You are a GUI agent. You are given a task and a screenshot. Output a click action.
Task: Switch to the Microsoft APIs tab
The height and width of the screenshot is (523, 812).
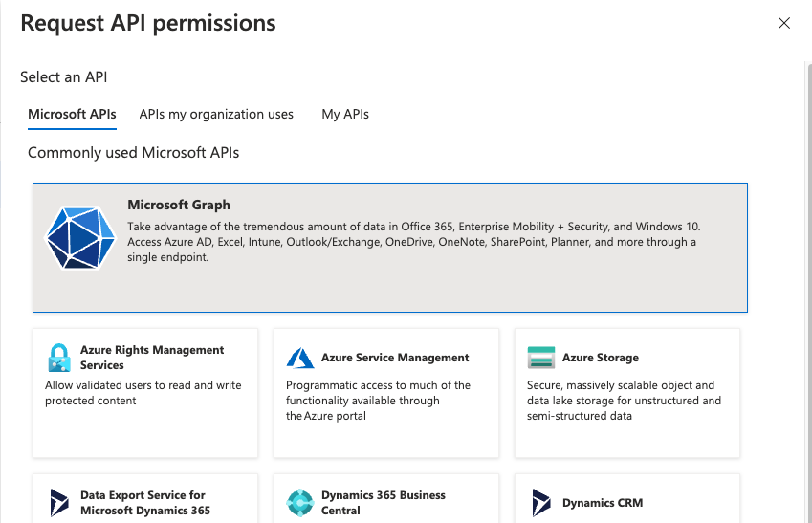coord(72,114)
